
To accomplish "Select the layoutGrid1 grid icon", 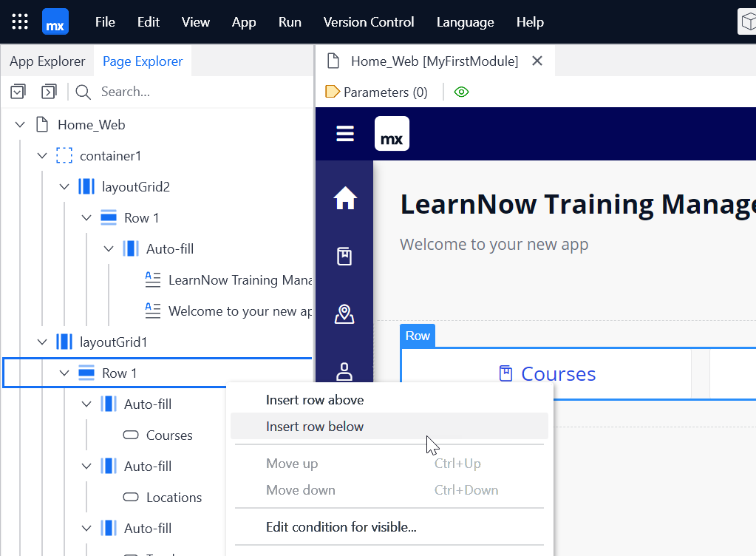I will click(64, 342).
